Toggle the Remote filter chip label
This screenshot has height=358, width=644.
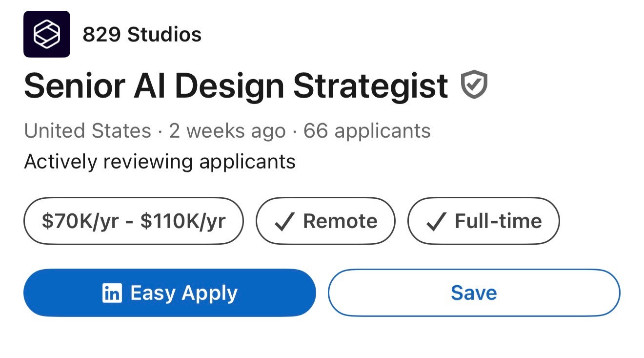pyautogui.click(x=340, y=221)
